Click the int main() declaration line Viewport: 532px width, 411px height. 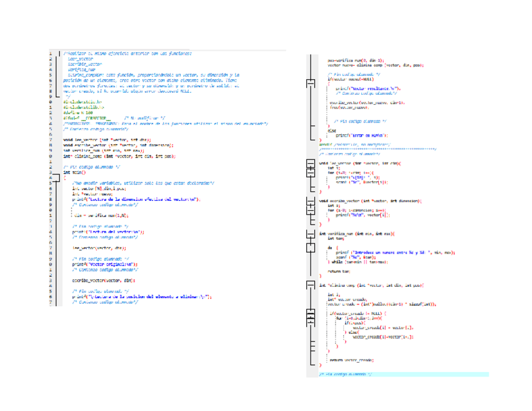pos(75,172)
